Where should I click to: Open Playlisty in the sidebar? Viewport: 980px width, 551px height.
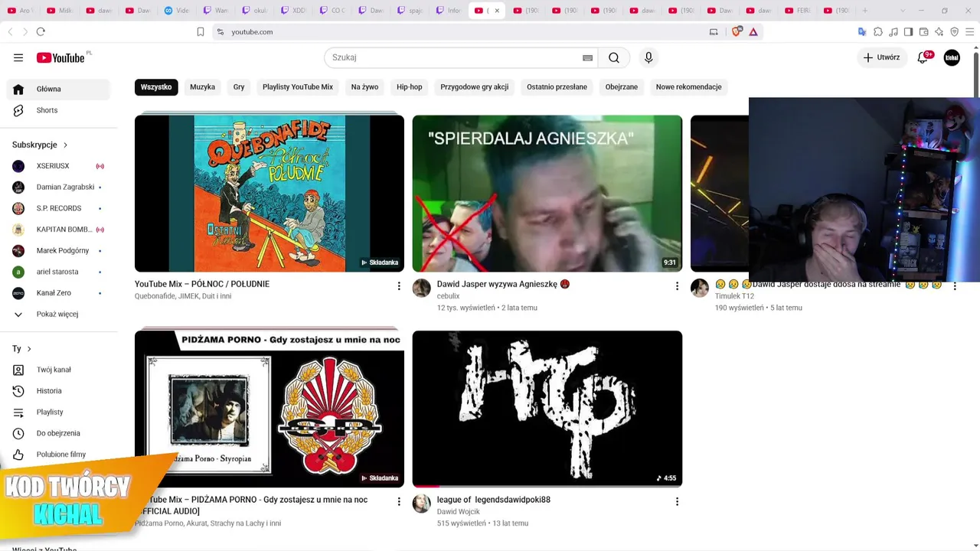pos(58,412)
